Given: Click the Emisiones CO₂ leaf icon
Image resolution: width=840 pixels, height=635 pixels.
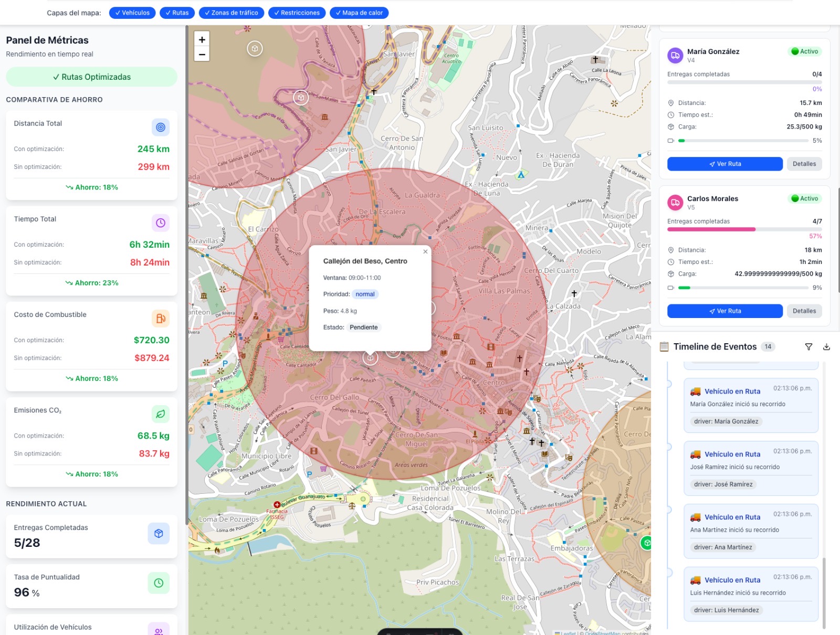Looking at the screenshot, I should (x=161, y=414).
